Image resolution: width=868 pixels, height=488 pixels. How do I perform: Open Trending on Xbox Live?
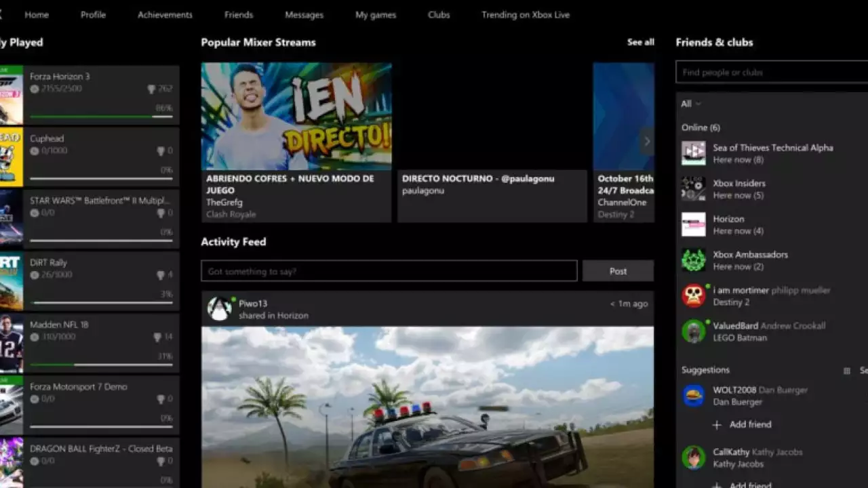pyautogui.click(x=526, y=15)
